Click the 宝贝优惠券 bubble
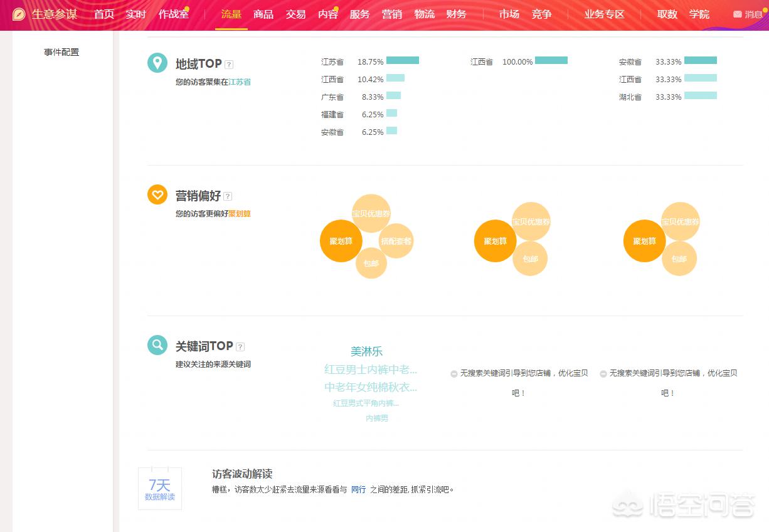 click(371, 213)
